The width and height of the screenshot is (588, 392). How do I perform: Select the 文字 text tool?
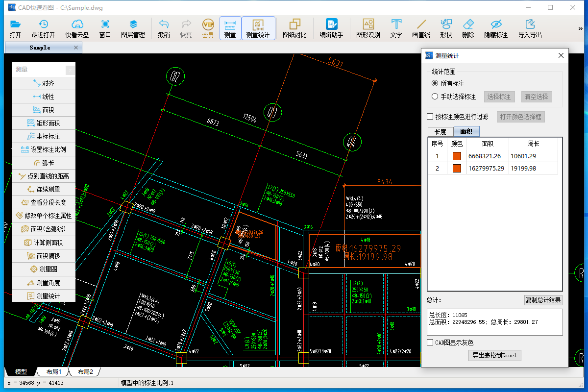(396, 28)
